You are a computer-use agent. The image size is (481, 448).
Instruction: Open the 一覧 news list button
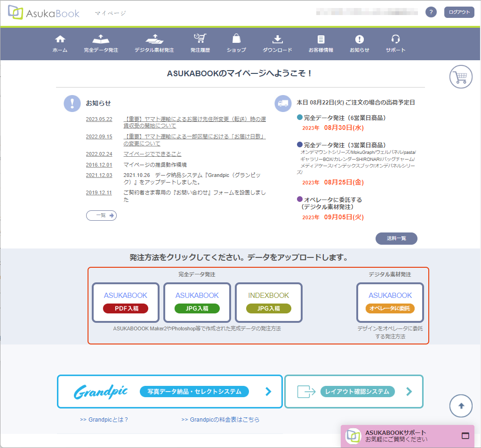coord(101,216)
